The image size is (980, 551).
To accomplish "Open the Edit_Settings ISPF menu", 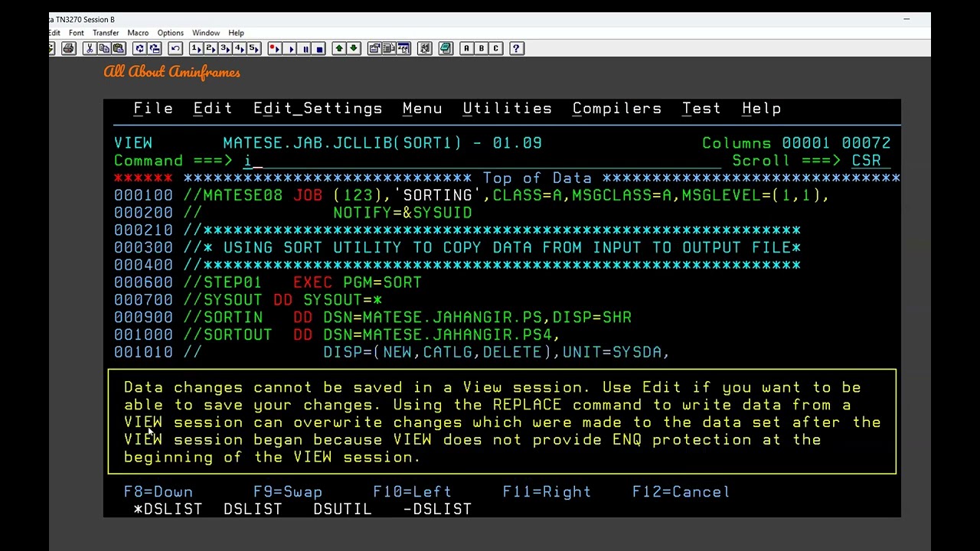I will pos(318,109).
